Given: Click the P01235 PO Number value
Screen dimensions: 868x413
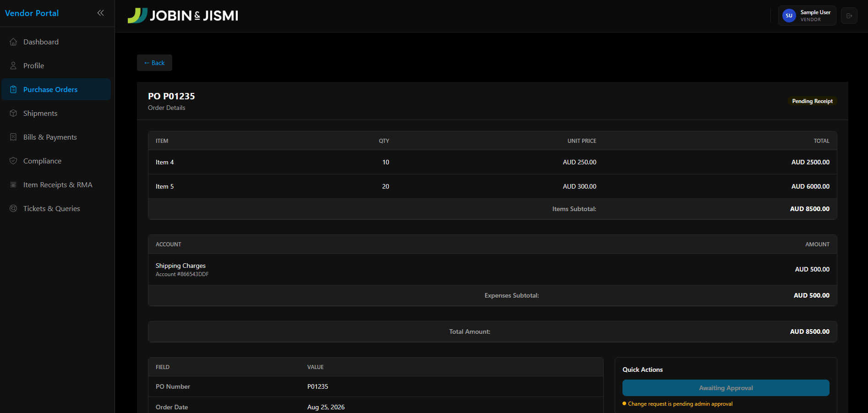Looking at the screenshot, I should tap(317, 386).
